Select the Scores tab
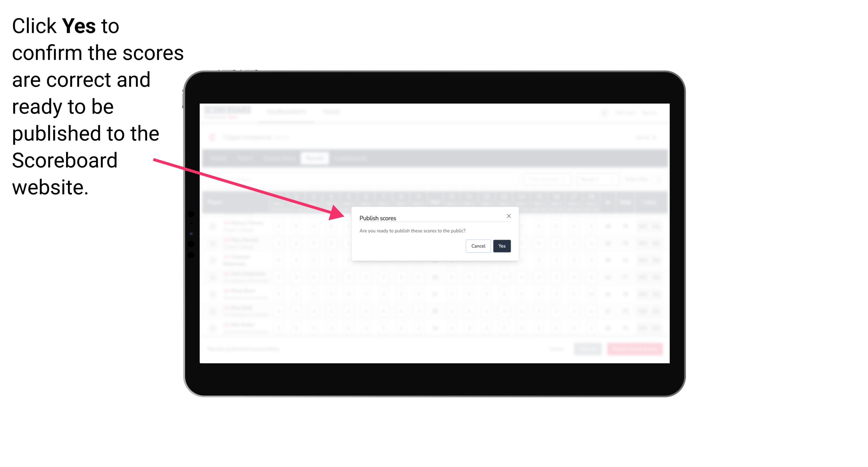 pyautogui.click(x=316, y=159)
